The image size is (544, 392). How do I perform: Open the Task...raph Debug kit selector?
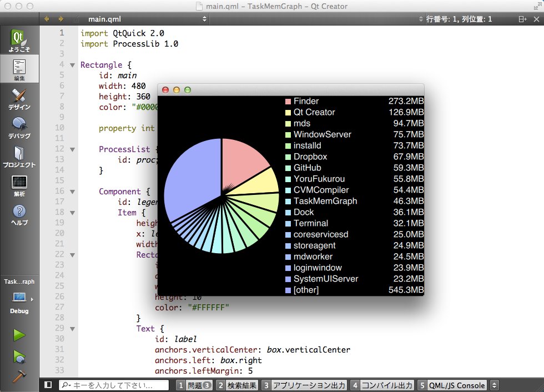click(x=19, y=296)
